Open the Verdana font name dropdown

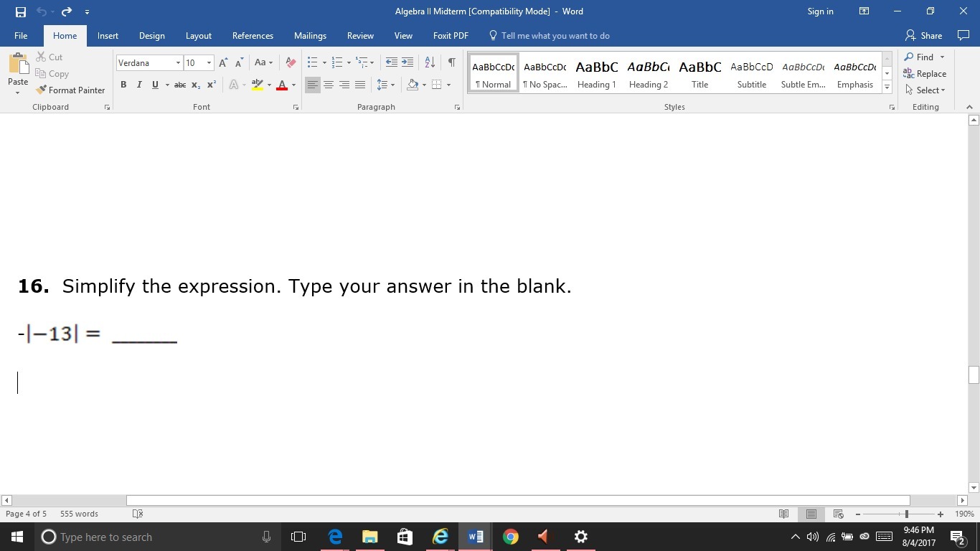pos(178,63)
